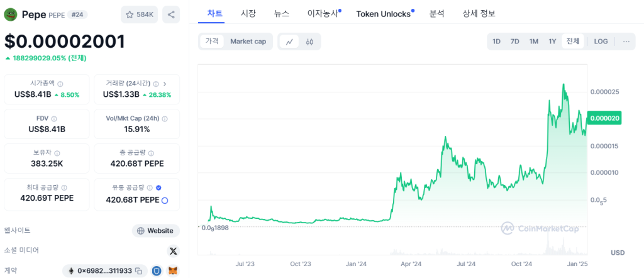The image size is (644, 278).
Task: Switch to the 뉴스 news tab
Action: coord(282,13)
